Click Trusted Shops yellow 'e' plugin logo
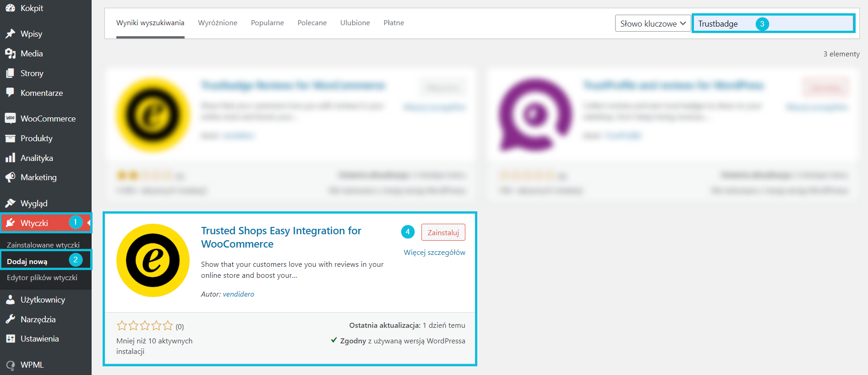The height and width of the screenshot is (375, 868). (153, 260)
